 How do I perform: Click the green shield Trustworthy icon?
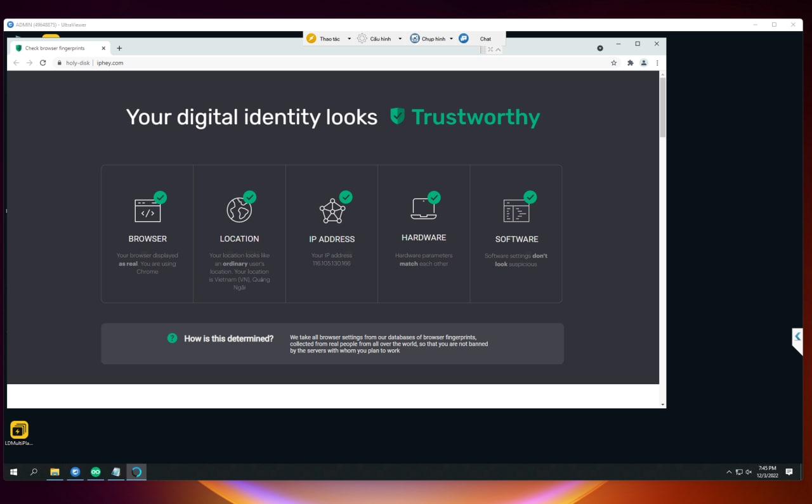point(397,116)
